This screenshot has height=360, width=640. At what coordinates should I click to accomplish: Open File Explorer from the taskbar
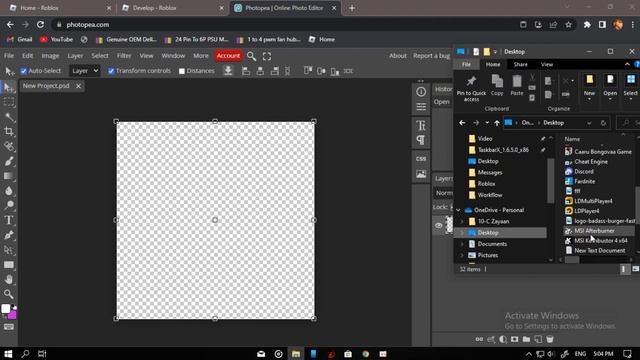[296, 353]
